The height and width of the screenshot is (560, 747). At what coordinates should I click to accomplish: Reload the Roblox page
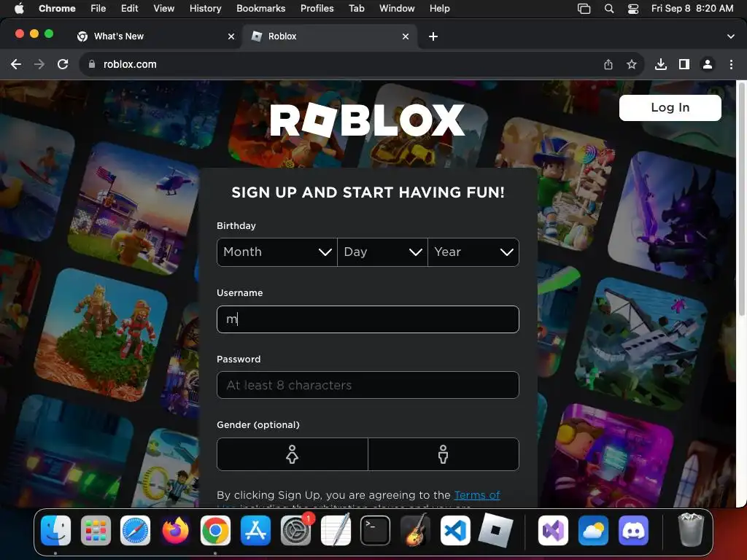[x=63, y=64]
